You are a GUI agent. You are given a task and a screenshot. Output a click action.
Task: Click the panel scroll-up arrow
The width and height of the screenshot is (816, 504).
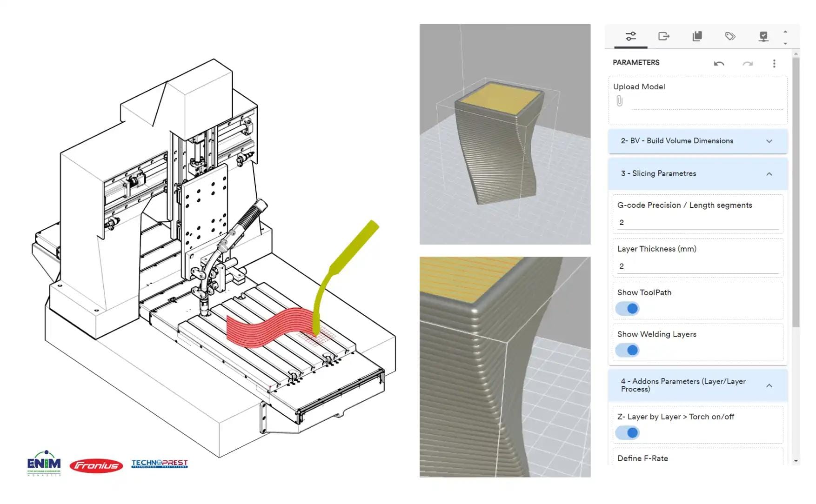coord(786,31)
